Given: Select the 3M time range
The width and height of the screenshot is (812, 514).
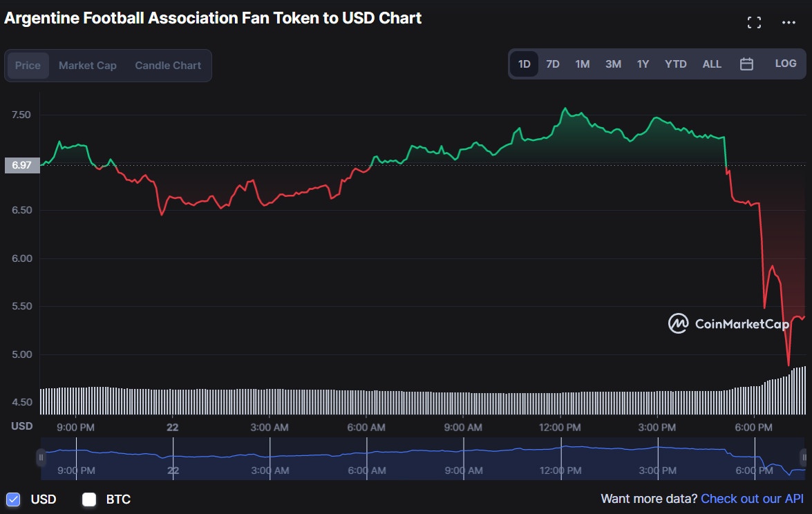Looking at the screenshot, I should click(x=613, y=64).
